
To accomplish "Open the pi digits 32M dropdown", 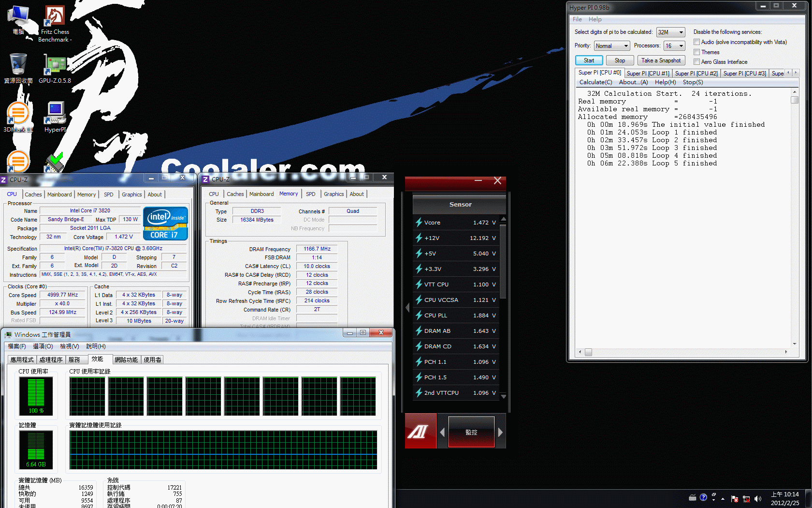I will coord(670,32).
